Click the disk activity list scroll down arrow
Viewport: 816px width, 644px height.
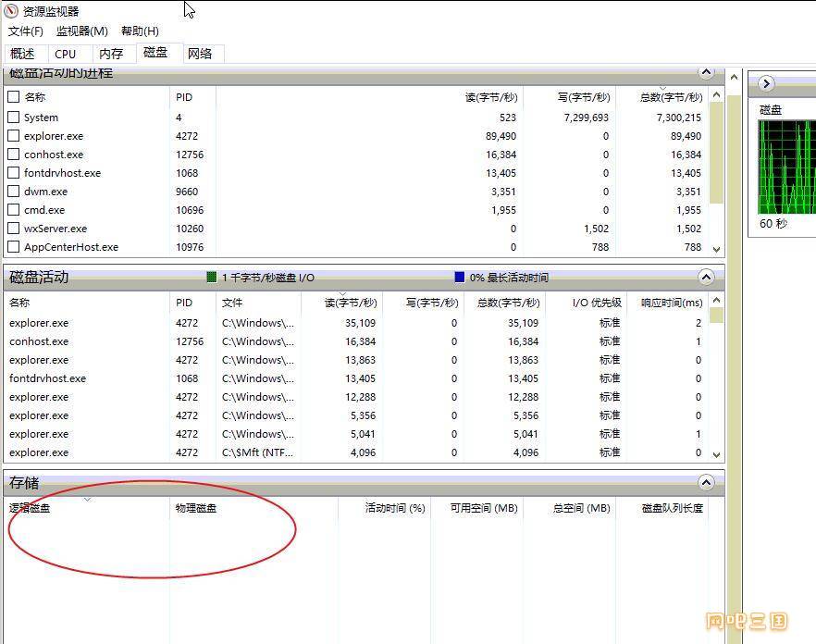click(717, 454)
